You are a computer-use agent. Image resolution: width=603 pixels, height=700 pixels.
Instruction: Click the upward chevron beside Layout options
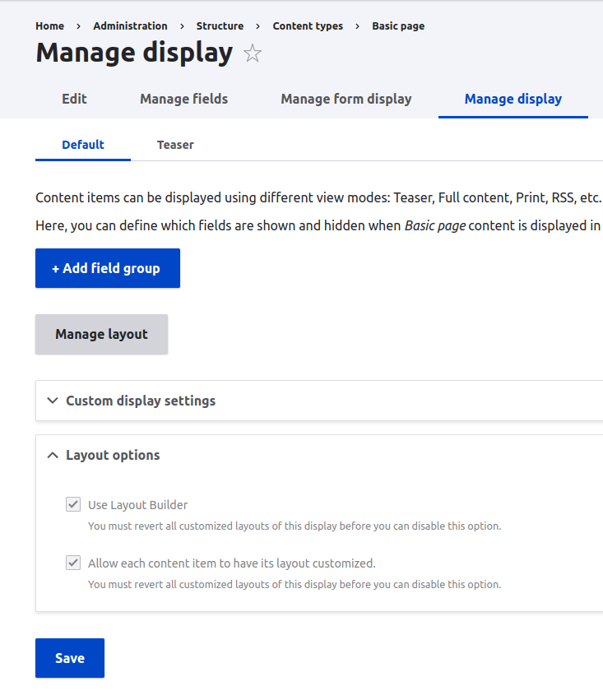(x=52, y=455)
